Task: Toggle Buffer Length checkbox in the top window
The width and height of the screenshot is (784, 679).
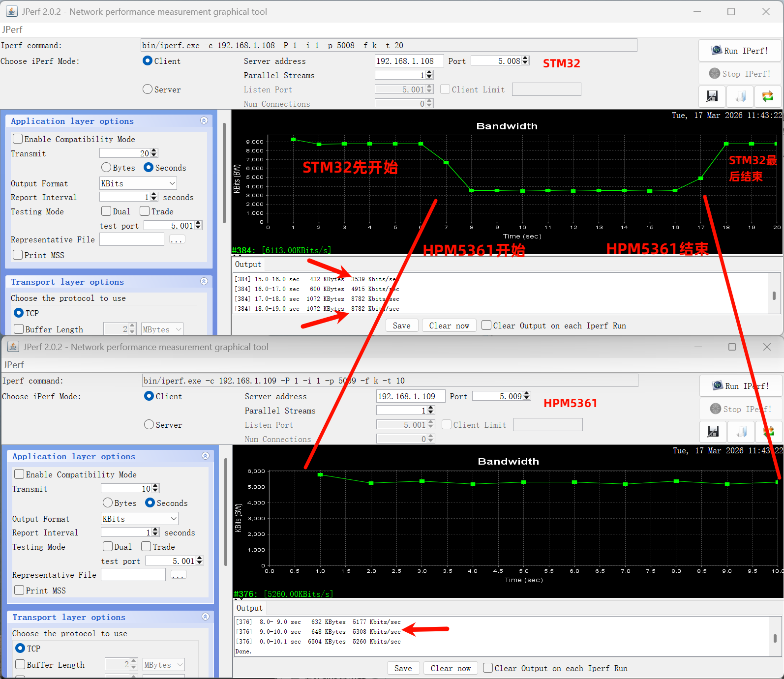Action: 19,329
